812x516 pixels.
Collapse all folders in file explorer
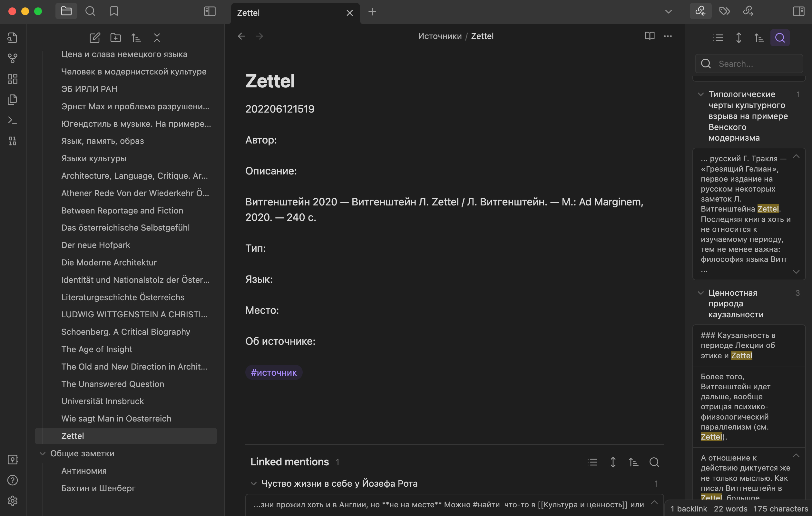[x=157, y=37]
